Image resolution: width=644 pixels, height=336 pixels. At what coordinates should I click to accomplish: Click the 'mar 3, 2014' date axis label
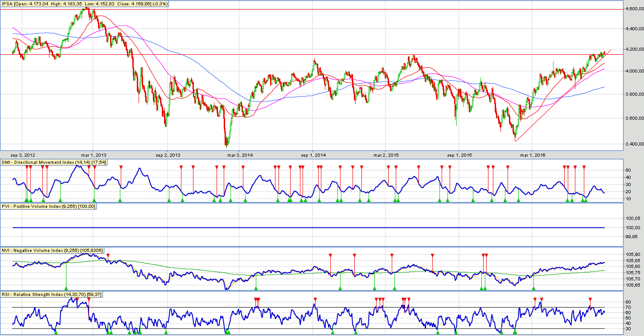(240, 155)
